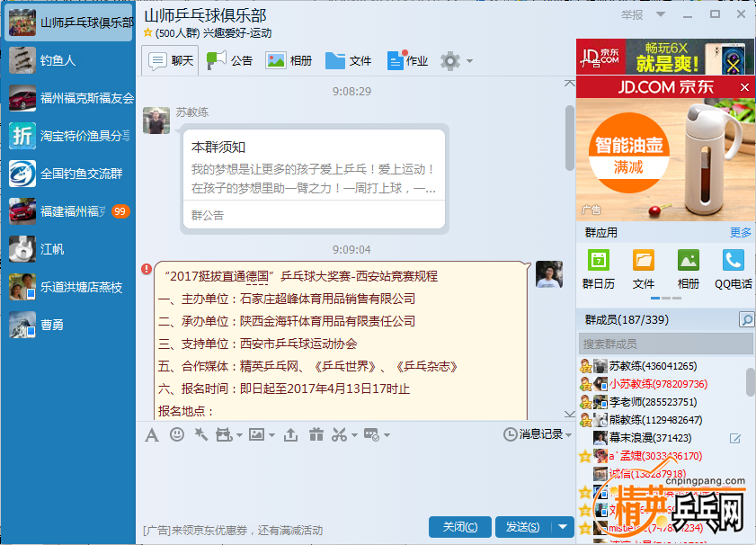Switch to the 聊天 tab
756x545 pixels.
(170, 61)
